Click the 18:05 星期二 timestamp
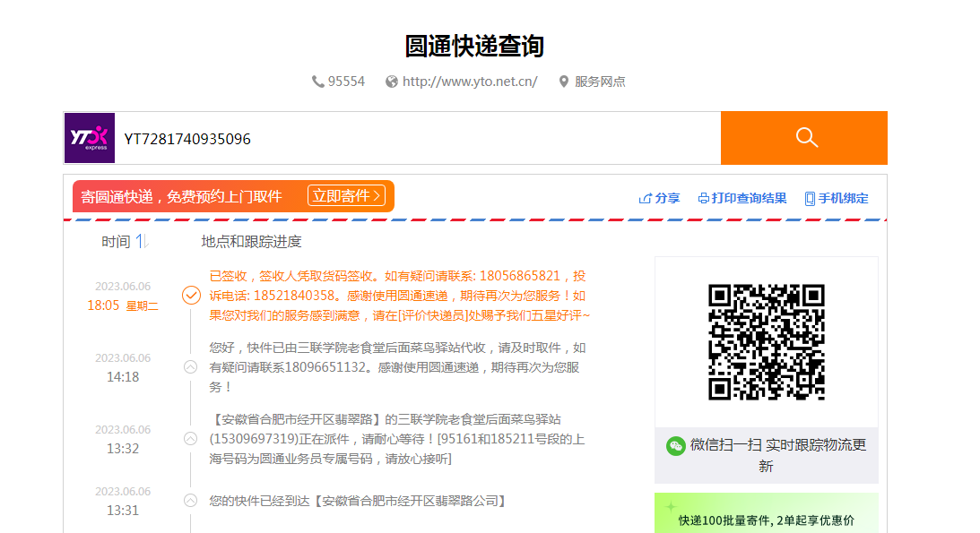Image resolution: width=980 pixels, height=533 pixels. [123, 305]
